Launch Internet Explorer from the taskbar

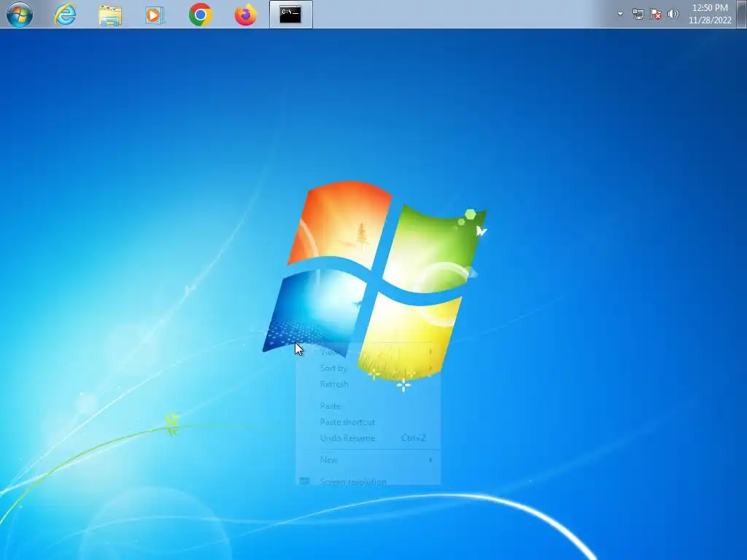pyautogui.click(x=65, y=15)
